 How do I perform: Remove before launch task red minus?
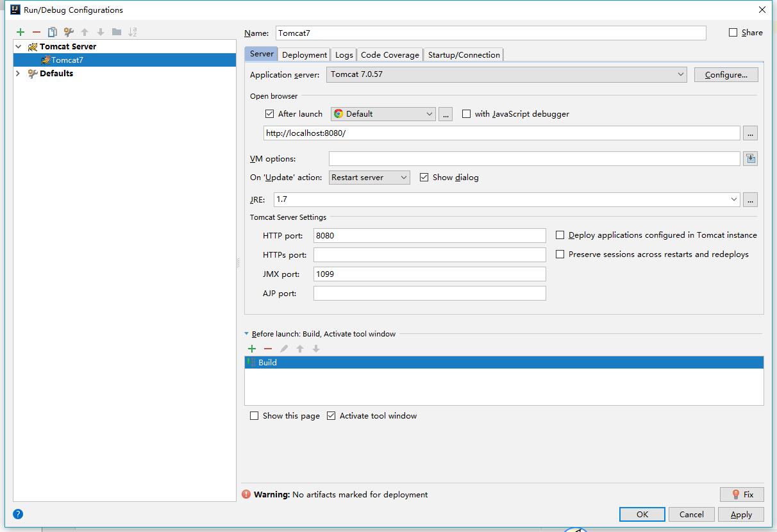(x=268, y=349)
